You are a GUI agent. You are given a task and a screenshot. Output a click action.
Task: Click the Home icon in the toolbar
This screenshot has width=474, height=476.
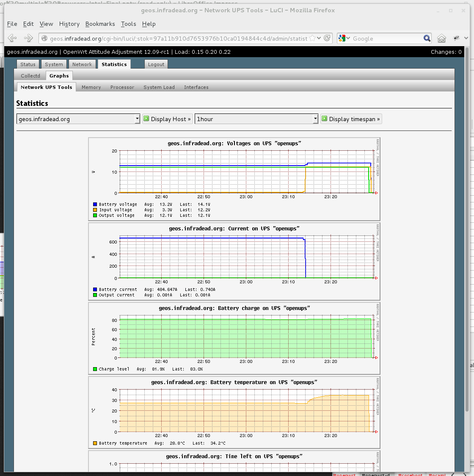pyautogui.click(x=441, y=39)
